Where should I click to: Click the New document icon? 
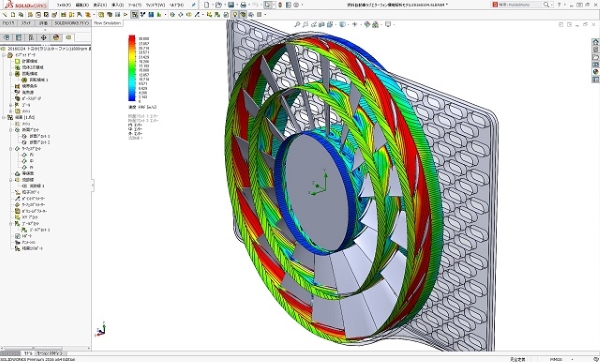(x=207, y=5)
